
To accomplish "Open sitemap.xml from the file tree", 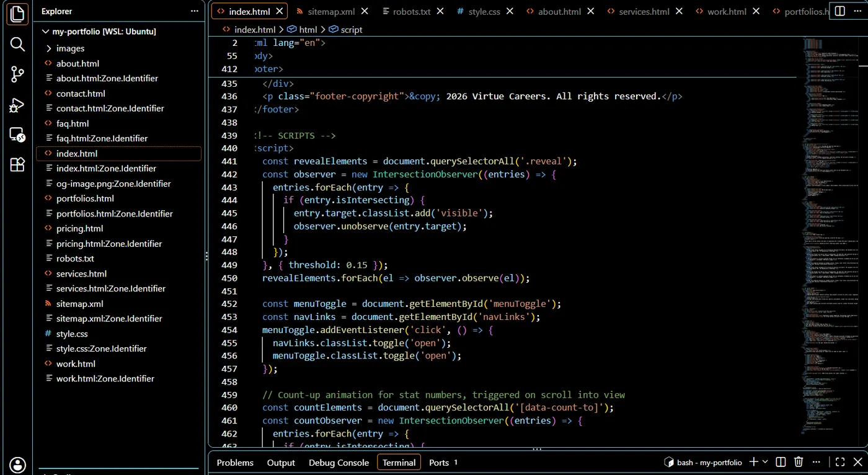I will (79, 304).
